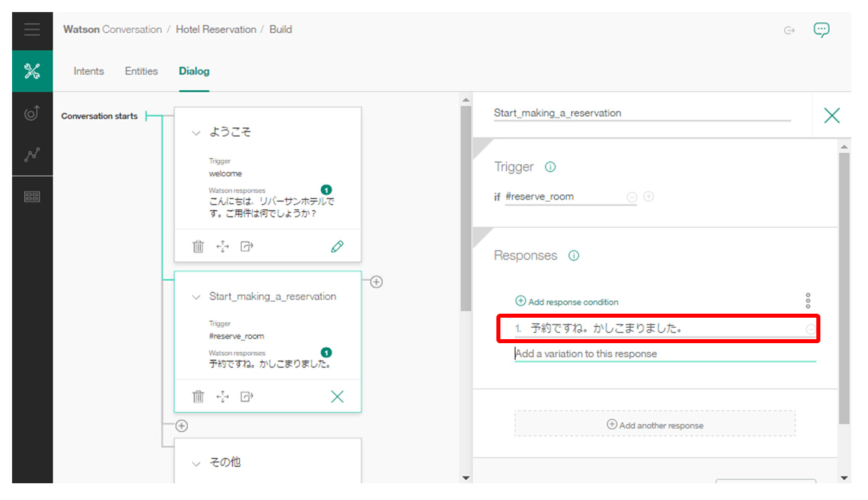Close the node editor panel
Viewport: 868px width, 500px height.
(x=832, y=115)
